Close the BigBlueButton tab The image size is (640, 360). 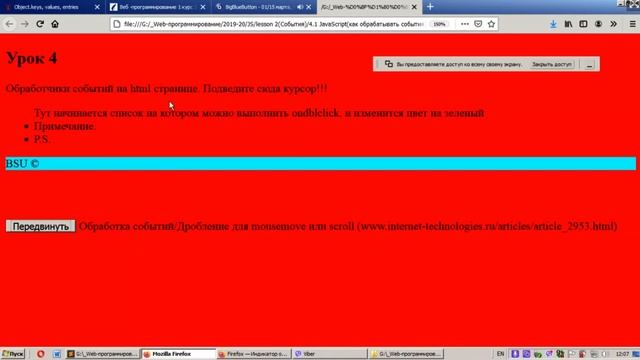tap(309, 7)
